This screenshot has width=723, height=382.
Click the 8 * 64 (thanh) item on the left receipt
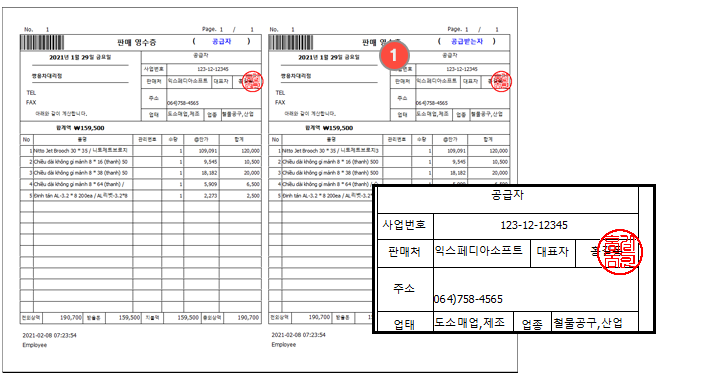[79, 184]
